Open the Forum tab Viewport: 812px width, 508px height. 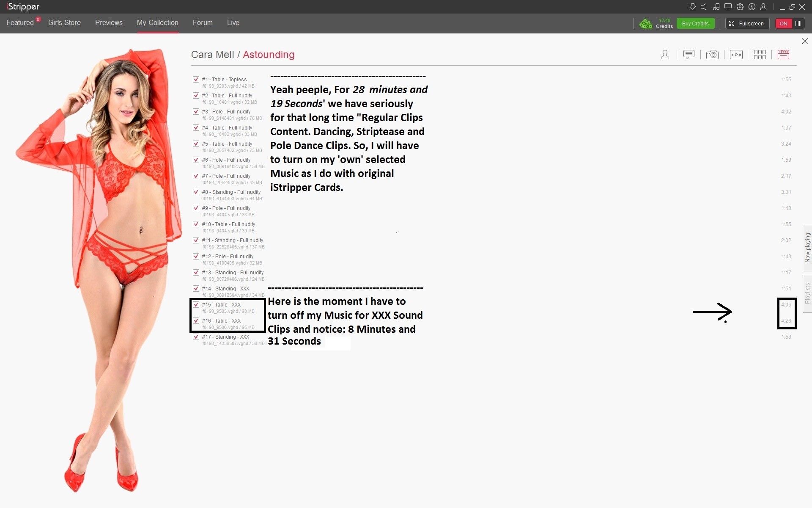point(203,22)
